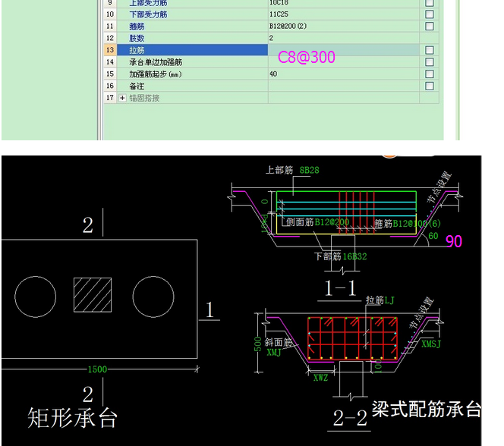Click the 500 height dimension
Image resolution: width=504 pixels, height=446 pixels.
258,344
